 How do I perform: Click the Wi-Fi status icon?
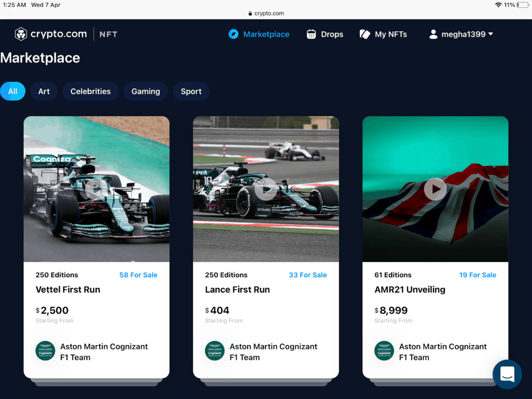point(498,5)
